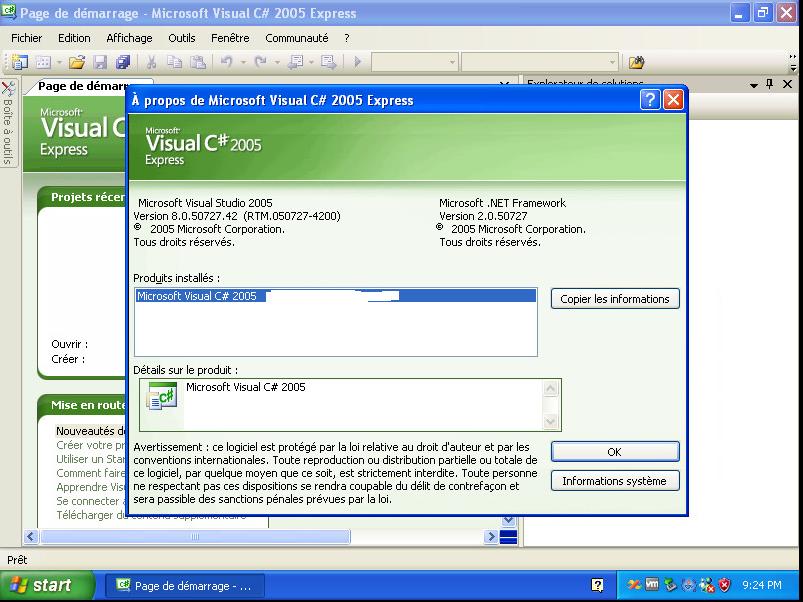The width and height of the screenshot is (803, 602).
Task: Open the Outils menu
Action: pyautogui.click(x=181, y=38)
